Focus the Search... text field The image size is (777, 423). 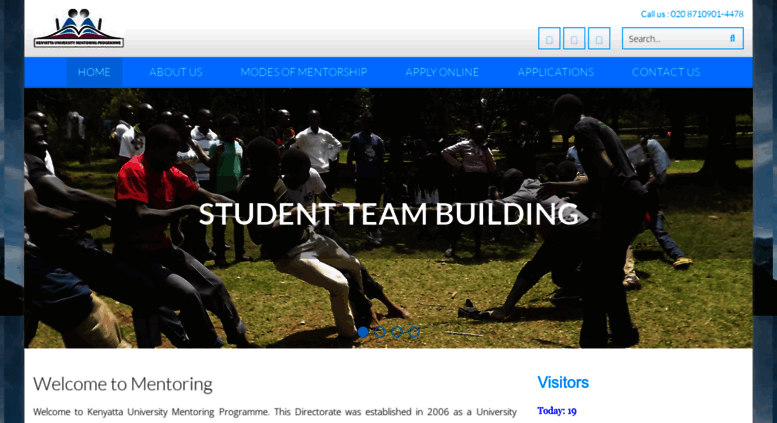click(x=674, y=39)
